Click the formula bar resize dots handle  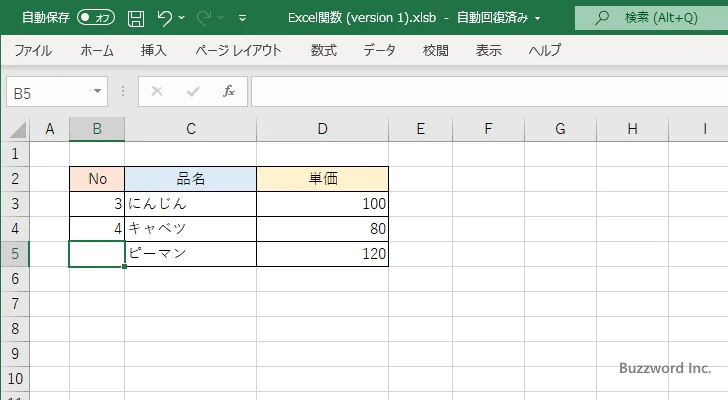123,91
